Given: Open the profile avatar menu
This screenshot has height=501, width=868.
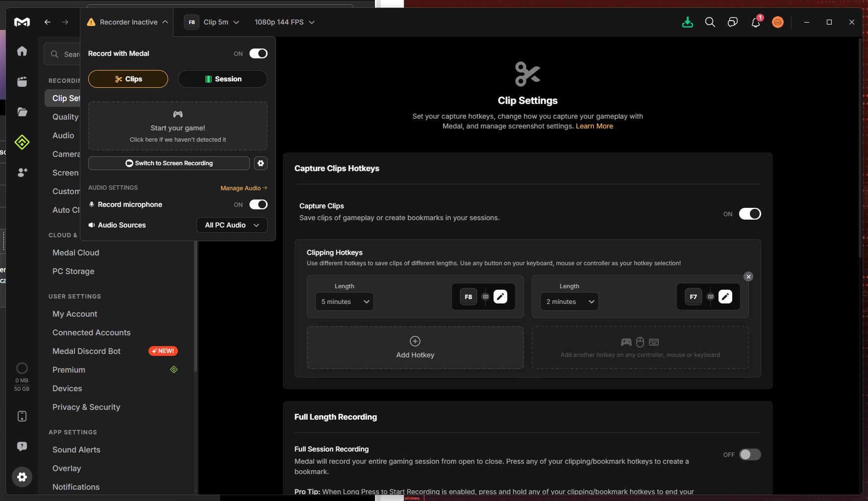Looking at the screenshot, I should coord(778,22).
